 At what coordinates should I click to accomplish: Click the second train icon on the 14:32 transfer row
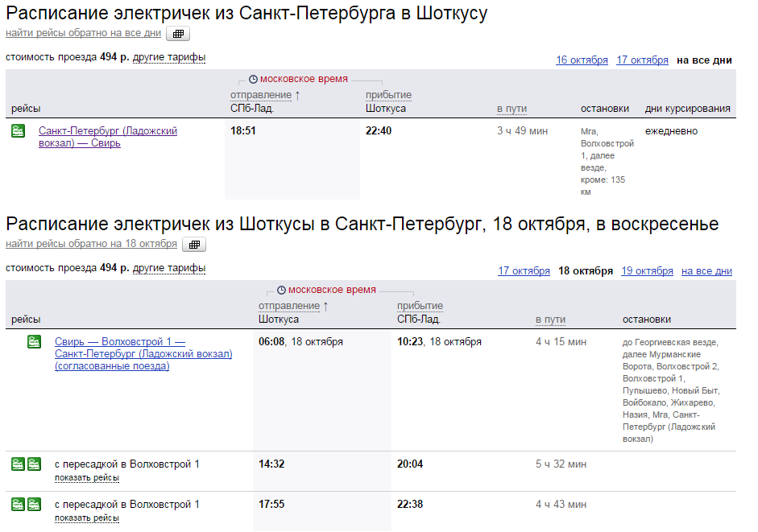click(33, 464)
